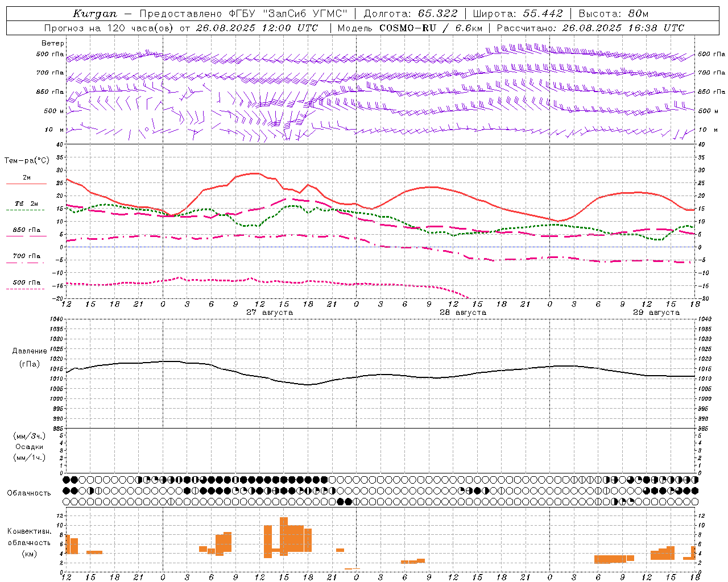Click the 'Рассчитано: 26.08.2025 16:38 UTC' text
This screenshot has width=728, height=582.
point(590,28)
